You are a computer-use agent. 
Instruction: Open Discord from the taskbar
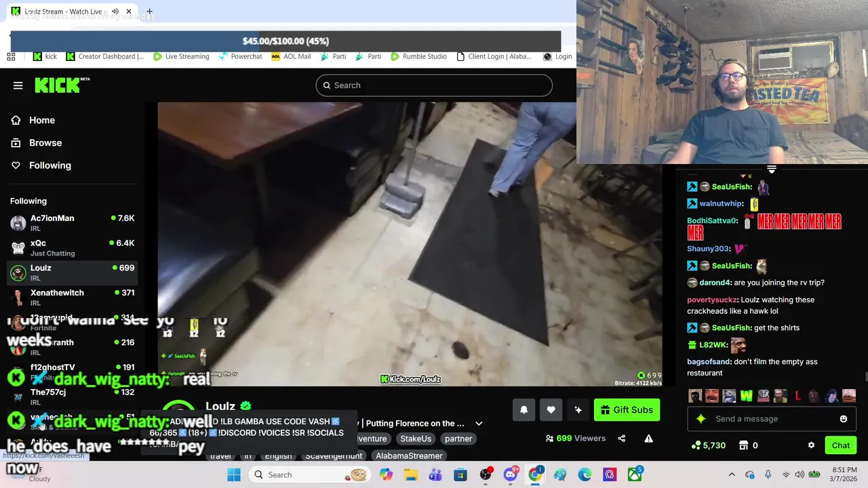[511, 474]
